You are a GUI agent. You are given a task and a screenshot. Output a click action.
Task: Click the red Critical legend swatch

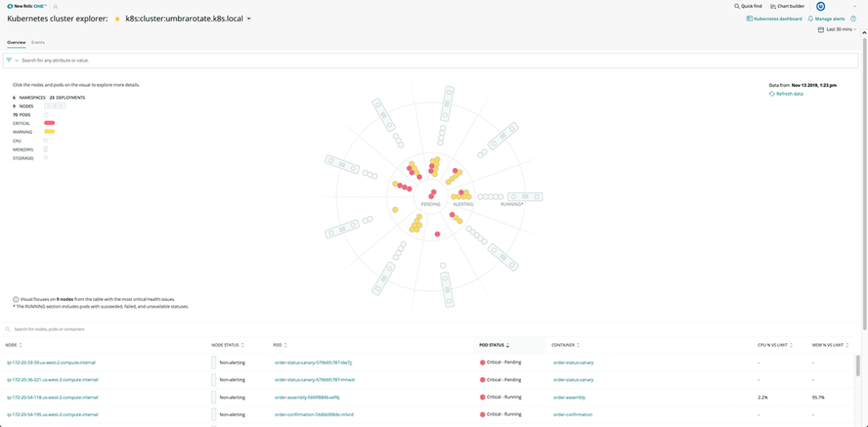pyautogui.click(x=49, y=124)
